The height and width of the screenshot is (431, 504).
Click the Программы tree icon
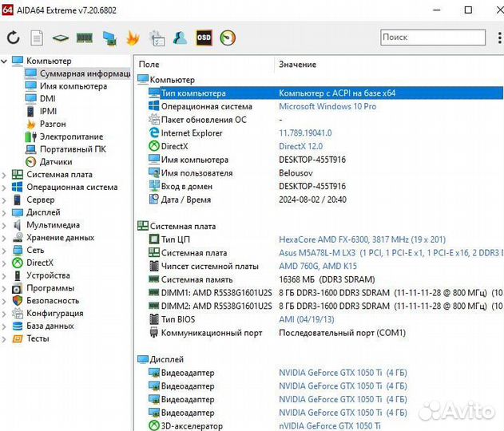pyautogui.click(x=18, y=288)
